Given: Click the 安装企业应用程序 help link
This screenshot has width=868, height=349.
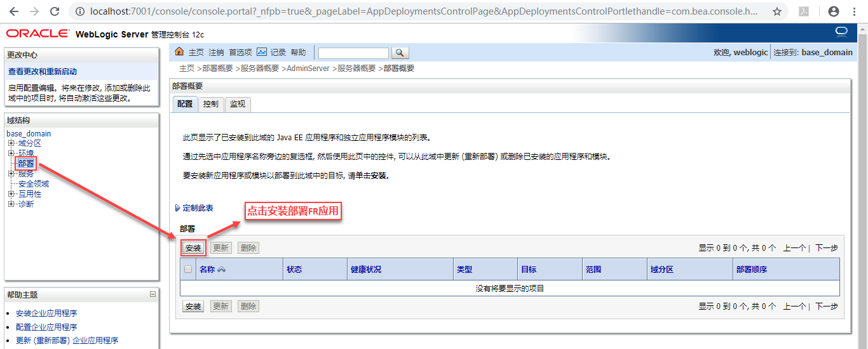Looking at the screenshot, I should click(x=46, y=313).
